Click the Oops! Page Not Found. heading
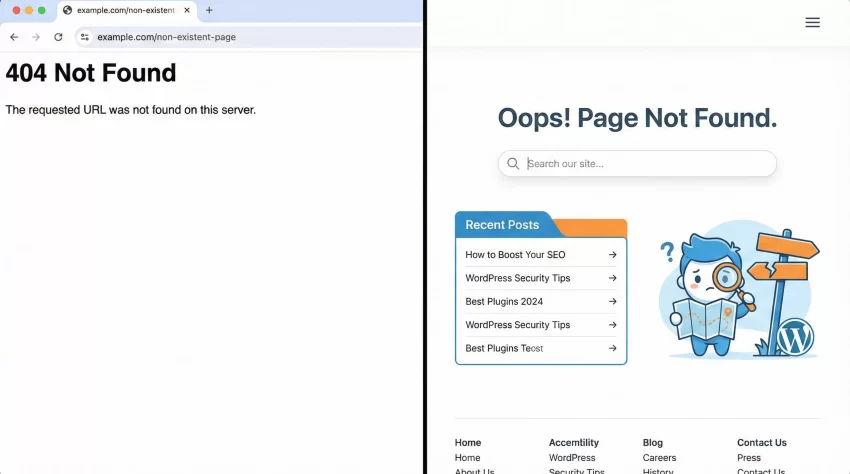The height and width of the screenshot is (474, 850). pos(637,118)
